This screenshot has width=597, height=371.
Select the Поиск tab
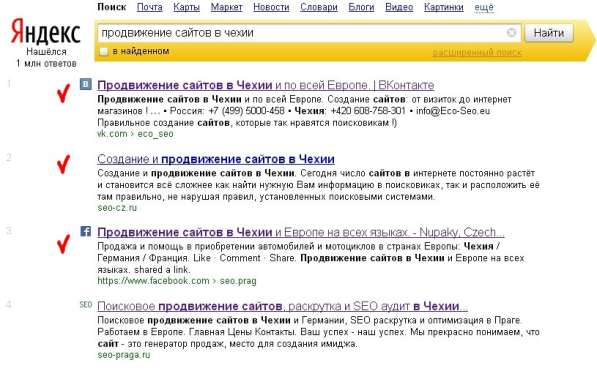[x=112, y=7]
